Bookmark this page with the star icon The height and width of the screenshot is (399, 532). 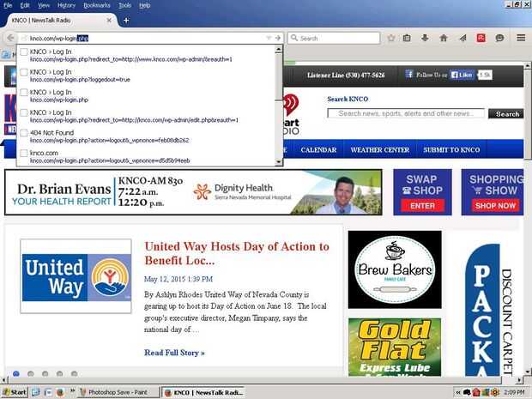tap(391, 38)
